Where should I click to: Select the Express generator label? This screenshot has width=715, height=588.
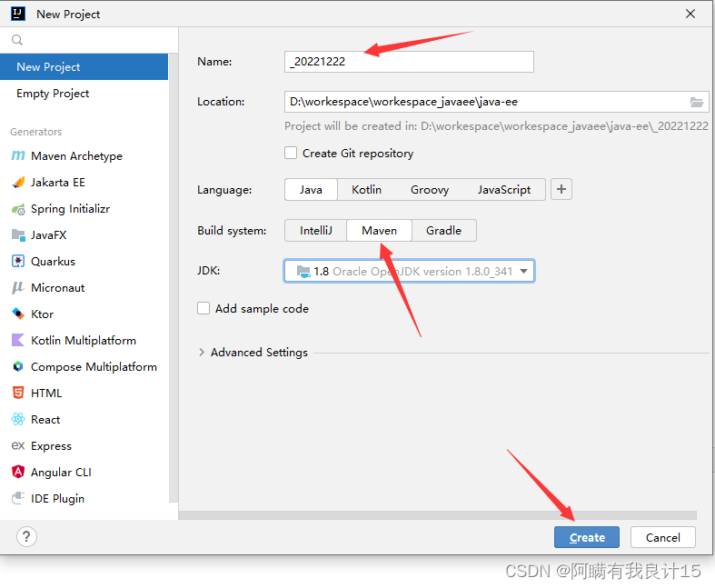pos(51,445)
